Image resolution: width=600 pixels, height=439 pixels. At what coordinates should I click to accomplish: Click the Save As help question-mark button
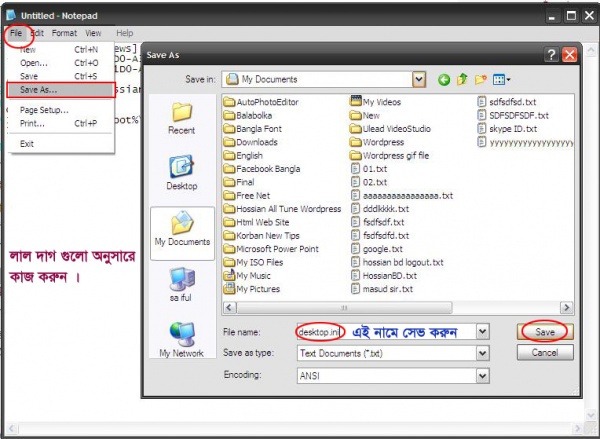click(x=551, y=55)
